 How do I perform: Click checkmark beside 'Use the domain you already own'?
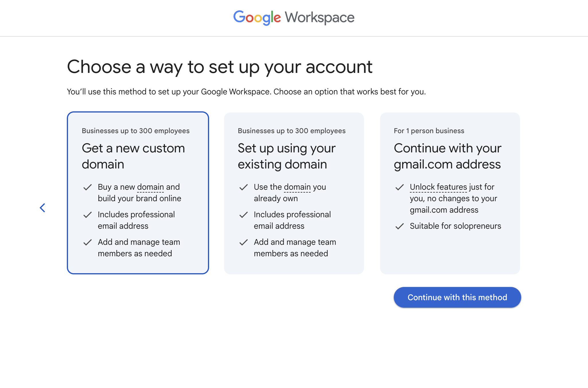coord(244,187)
